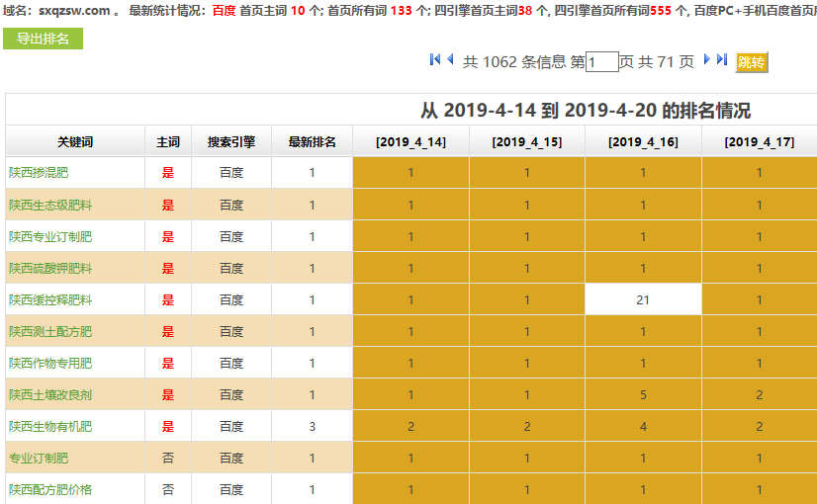Click the previous page arrow
The image size is (817, 504).
coord(450,60)
